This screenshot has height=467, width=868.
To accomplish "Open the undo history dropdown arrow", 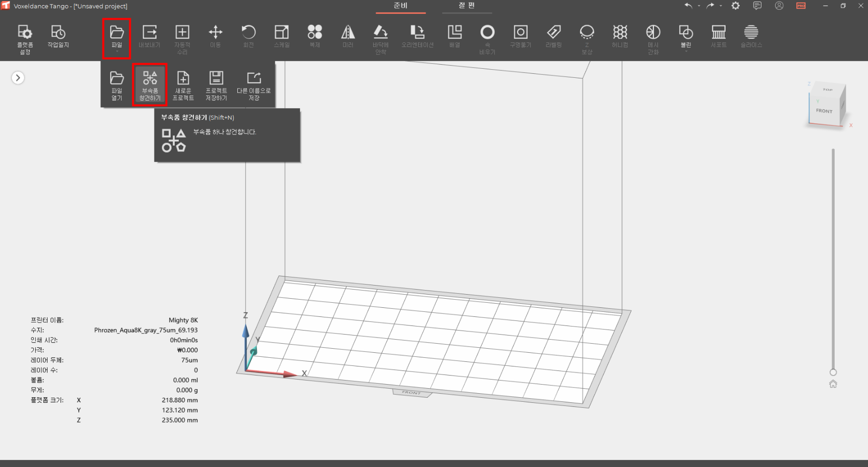I will (x=699, y=6).
